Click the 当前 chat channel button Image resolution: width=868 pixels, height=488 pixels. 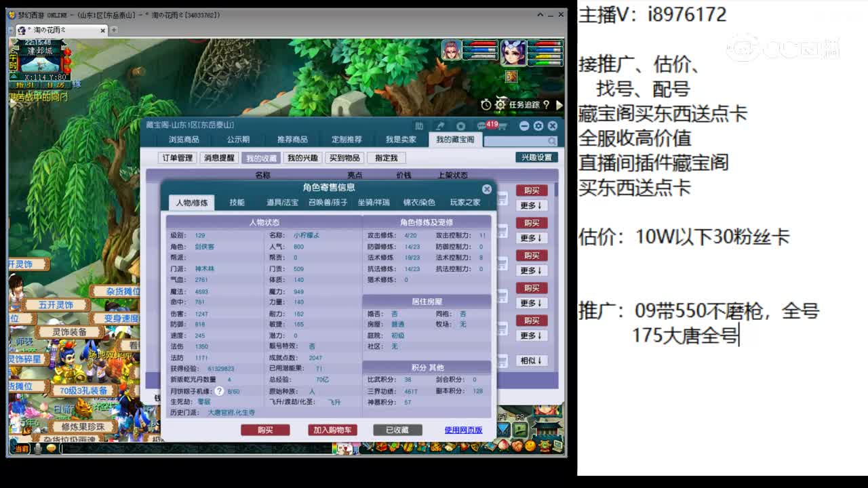pos(22,449)
